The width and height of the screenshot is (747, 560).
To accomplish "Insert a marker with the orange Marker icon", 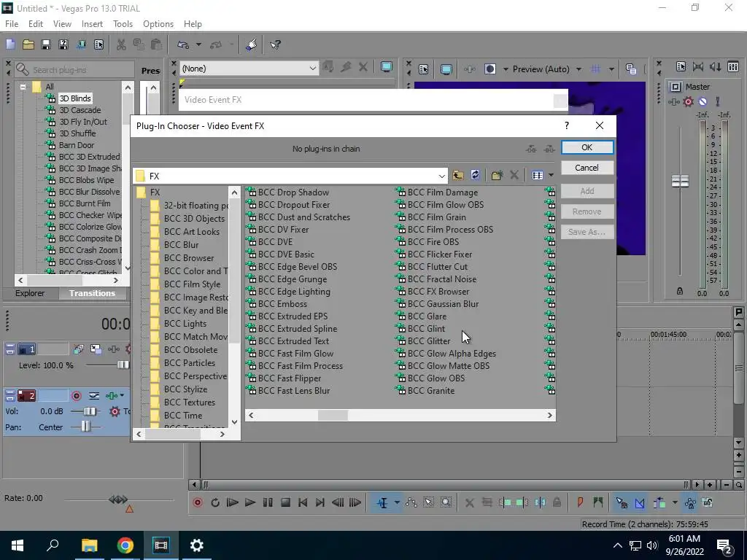I will pyautogui.click(x=580, y=502).
